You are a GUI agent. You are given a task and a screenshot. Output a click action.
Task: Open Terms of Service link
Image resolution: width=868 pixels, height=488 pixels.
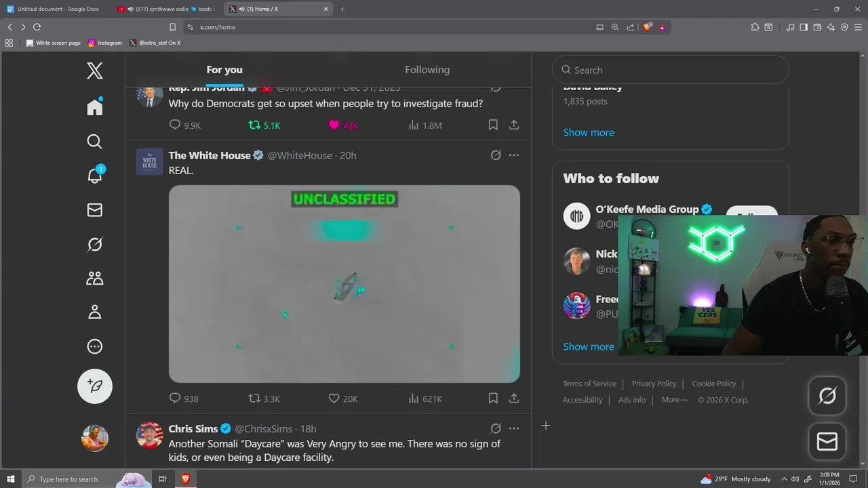point(589,384)
